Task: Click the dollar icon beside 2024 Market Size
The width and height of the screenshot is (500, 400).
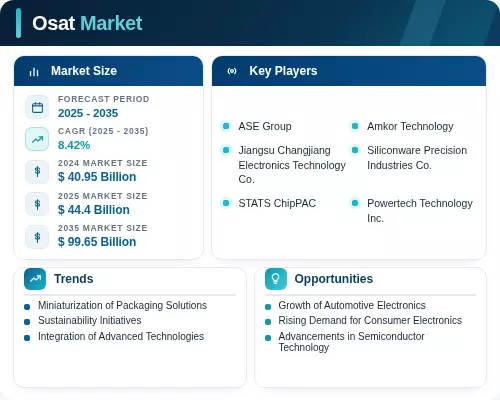Action: pos(37,172)
